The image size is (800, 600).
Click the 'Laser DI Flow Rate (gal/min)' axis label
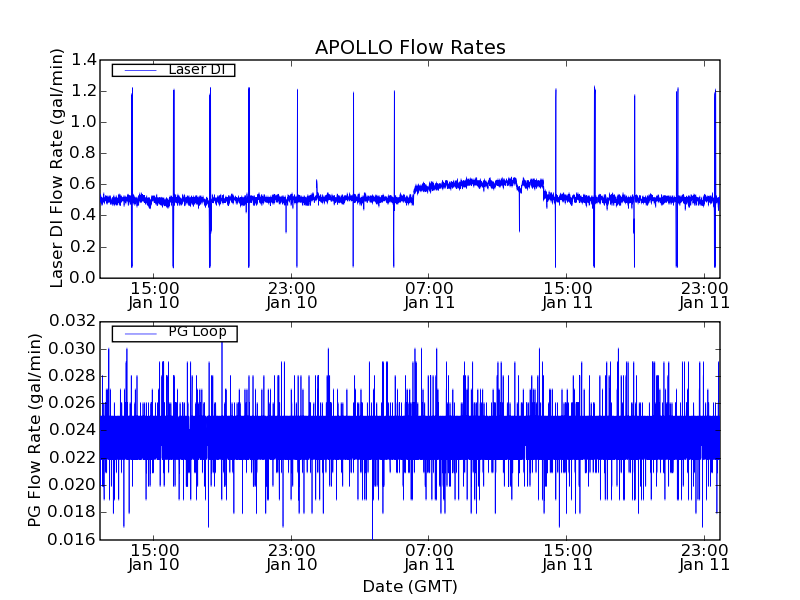[x=57, y=168]
